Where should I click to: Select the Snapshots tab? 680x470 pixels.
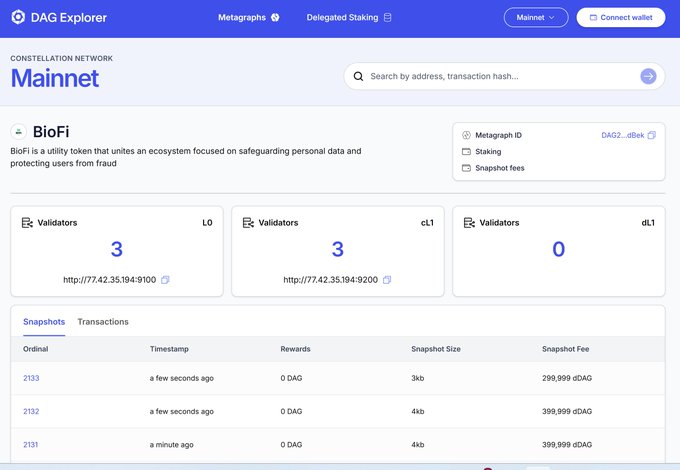[44, 322]
